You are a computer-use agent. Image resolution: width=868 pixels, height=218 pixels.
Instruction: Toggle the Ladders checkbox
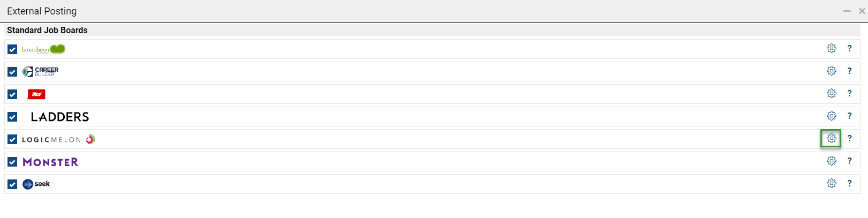coord(12,117)
